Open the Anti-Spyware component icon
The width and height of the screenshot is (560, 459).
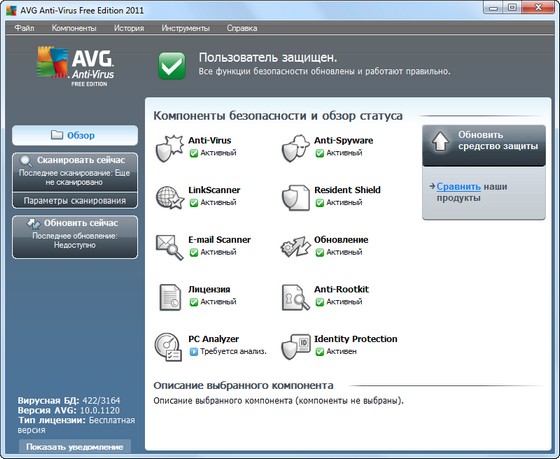(x=296, y=148)
